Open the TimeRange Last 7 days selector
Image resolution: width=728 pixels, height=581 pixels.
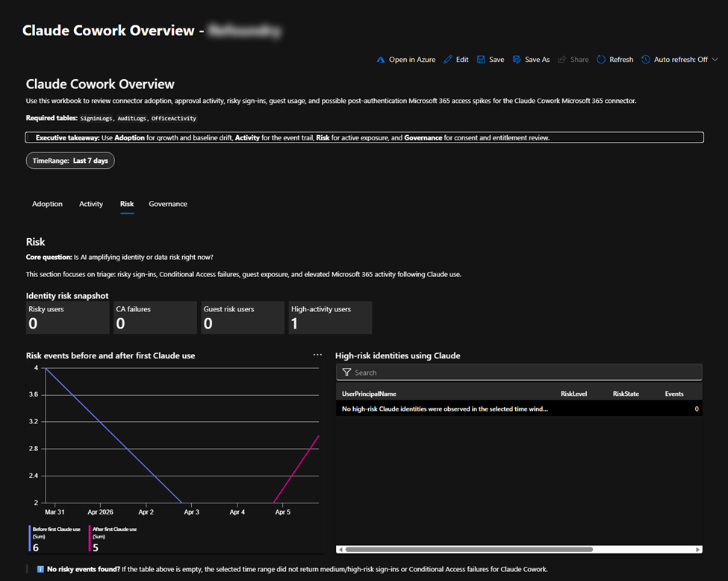click(70, 161)
